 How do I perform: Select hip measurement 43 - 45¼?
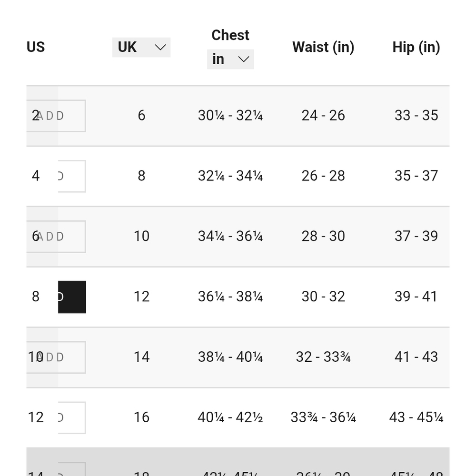(x=416, y=417)
